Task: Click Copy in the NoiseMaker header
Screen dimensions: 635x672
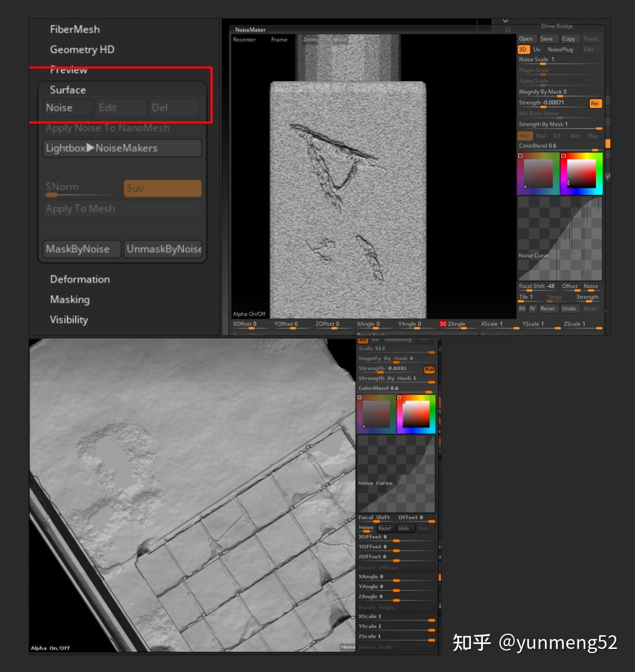Action: point(569,39)
